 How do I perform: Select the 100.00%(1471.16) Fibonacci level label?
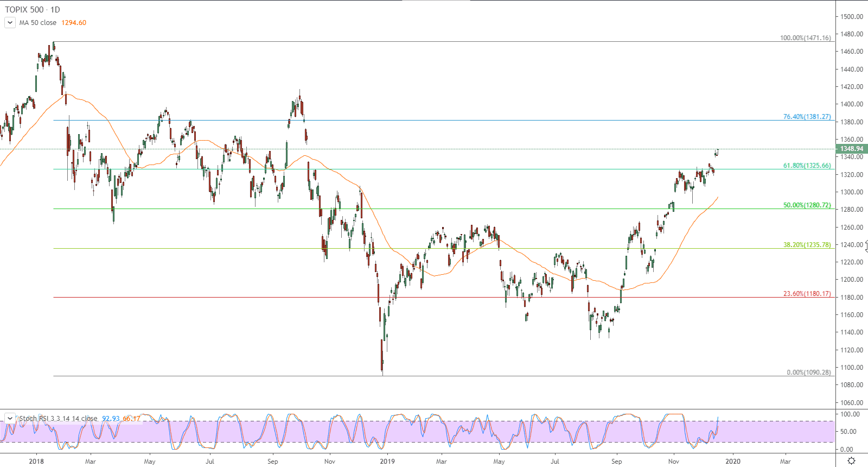[x=805, y=38]
